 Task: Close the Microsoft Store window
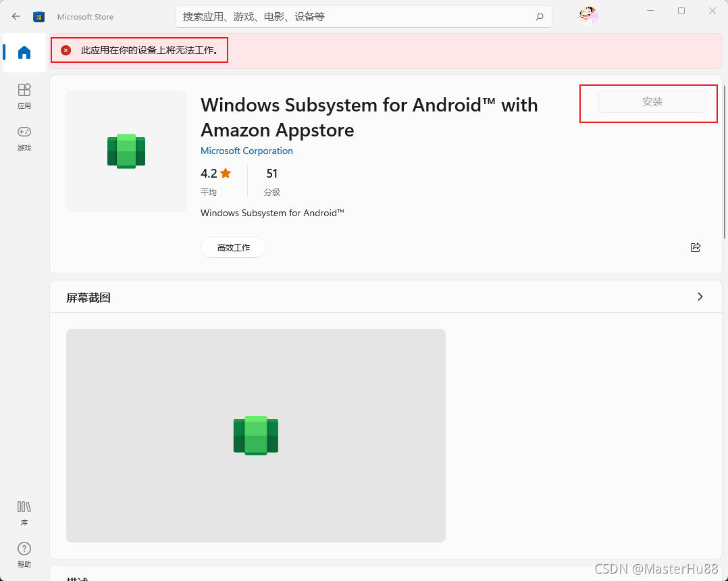click(712, 11)
